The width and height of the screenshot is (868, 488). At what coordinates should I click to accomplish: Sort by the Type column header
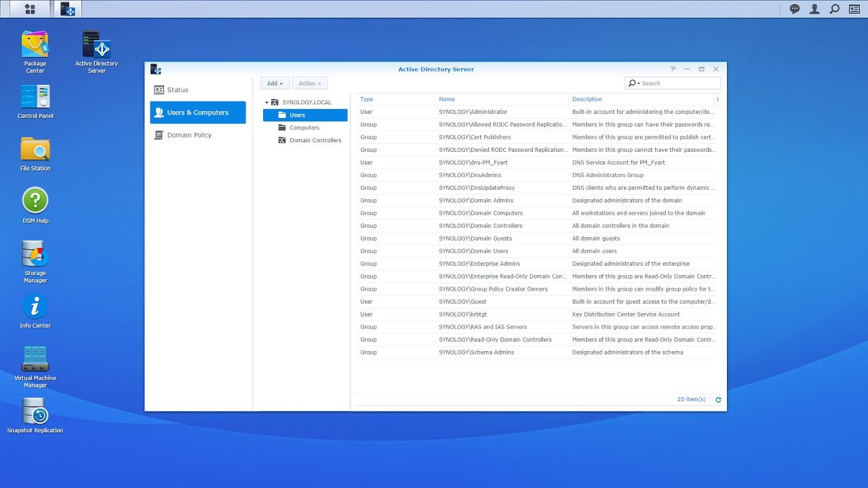click(395, 99)
